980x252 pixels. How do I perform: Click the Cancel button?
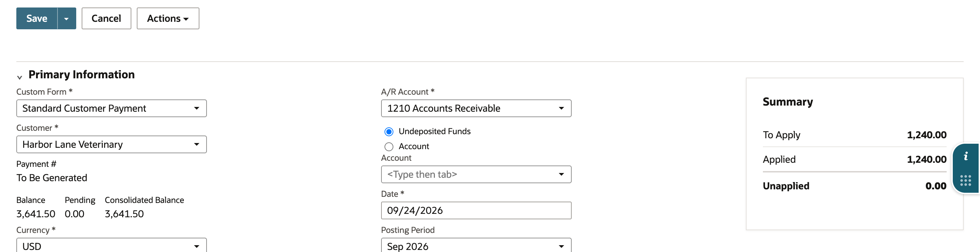(x=106, y=18)
